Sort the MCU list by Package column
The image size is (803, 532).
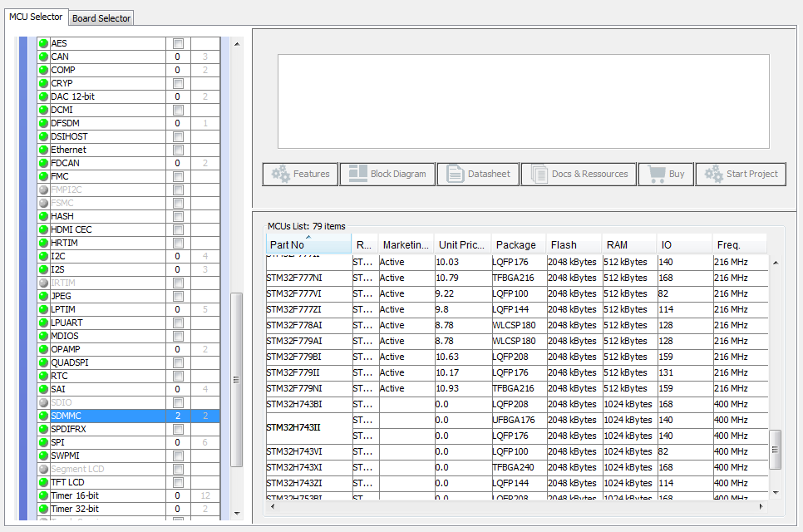click(x=519, y=244)
